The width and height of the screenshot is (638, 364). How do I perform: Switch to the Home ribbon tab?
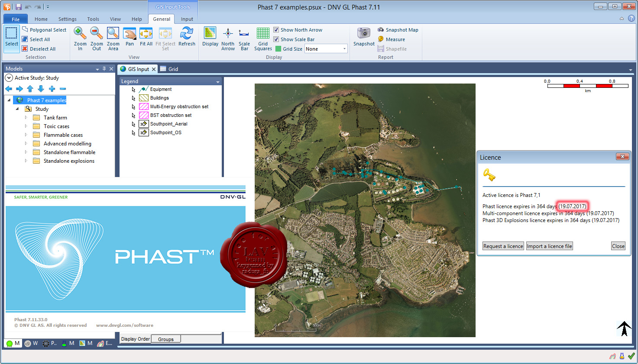tap(41, 19)
